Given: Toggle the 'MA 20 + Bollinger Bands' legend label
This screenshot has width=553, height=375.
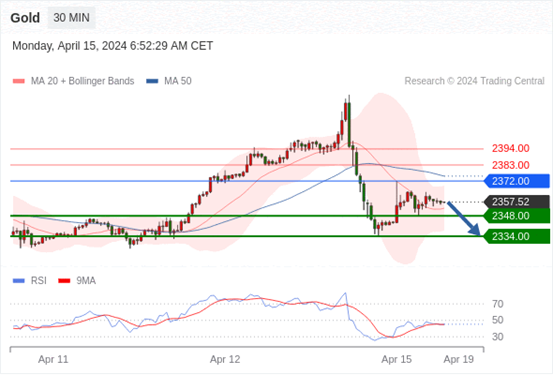Looking at the screenshot, I should pyautogui.click(x=83, y=81).
